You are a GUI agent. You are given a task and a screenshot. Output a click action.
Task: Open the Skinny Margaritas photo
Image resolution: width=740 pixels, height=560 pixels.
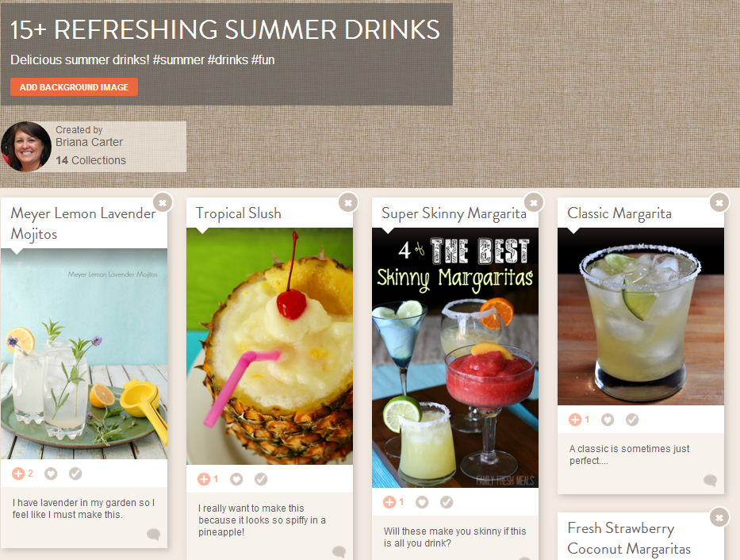tap(455, 358)
